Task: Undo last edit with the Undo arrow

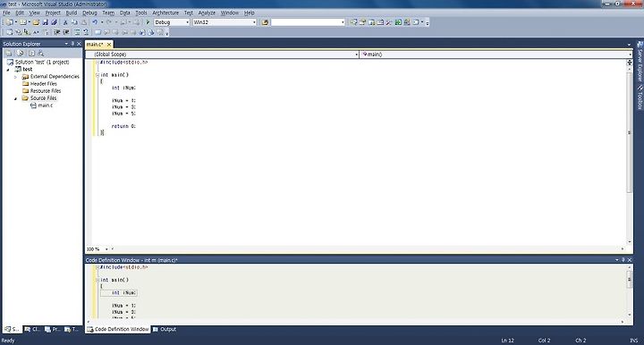Action: [x=95, y=22]
